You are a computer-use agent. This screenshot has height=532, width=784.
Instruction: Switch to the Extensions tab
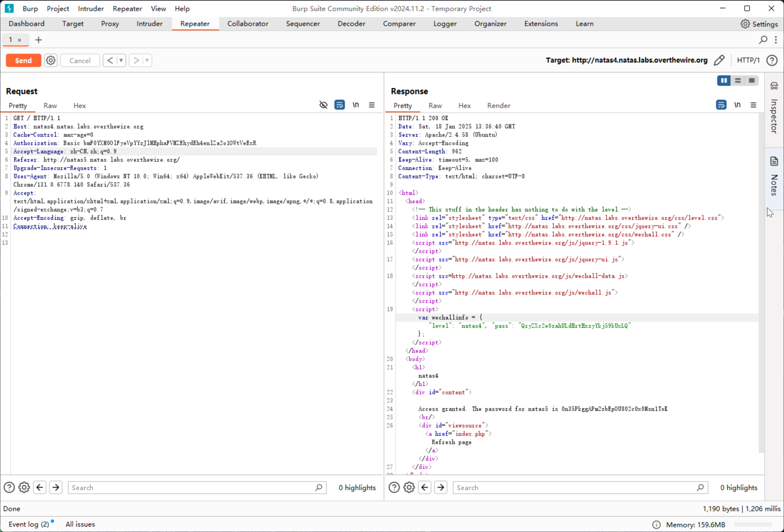[541, 24]
